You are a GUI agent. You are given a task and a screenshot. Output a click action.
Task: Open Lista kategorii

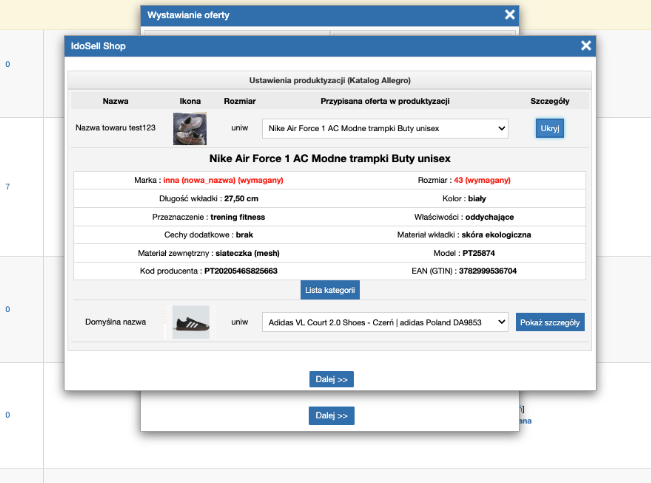(x=330, y=290)
